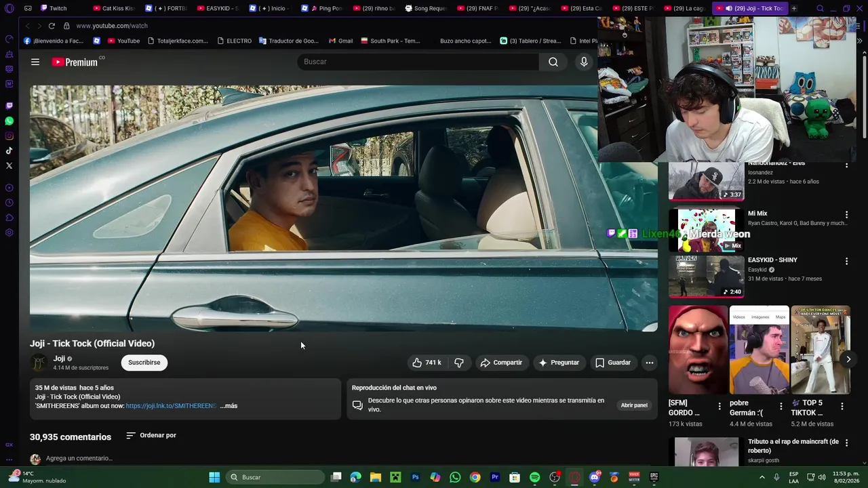The image size is (868, 488).
Task: Click the Tick Tock video player
Action: click(x=343, y=208)
